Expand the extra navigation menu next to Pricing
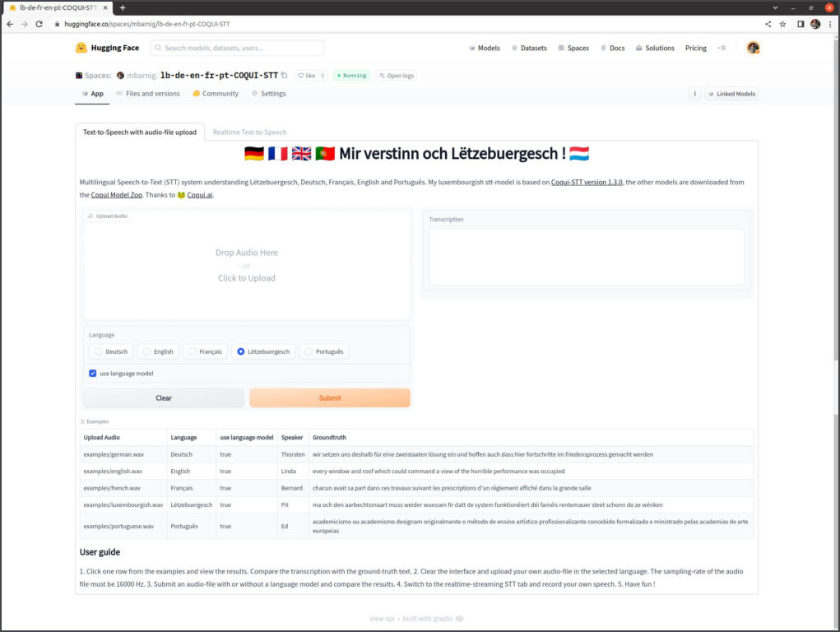Viewport: 840px width, 632px height. coord(722,48)
